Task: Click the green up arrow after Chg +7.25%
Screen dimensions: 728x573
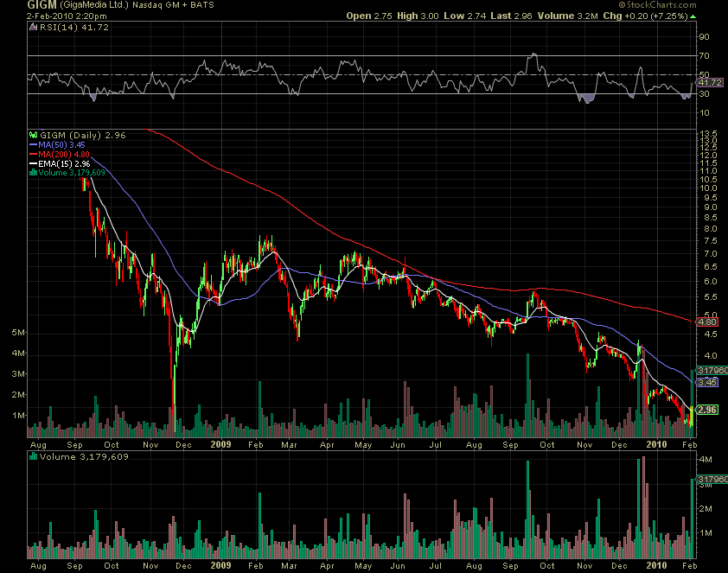Action: click(x=693, y=16)
